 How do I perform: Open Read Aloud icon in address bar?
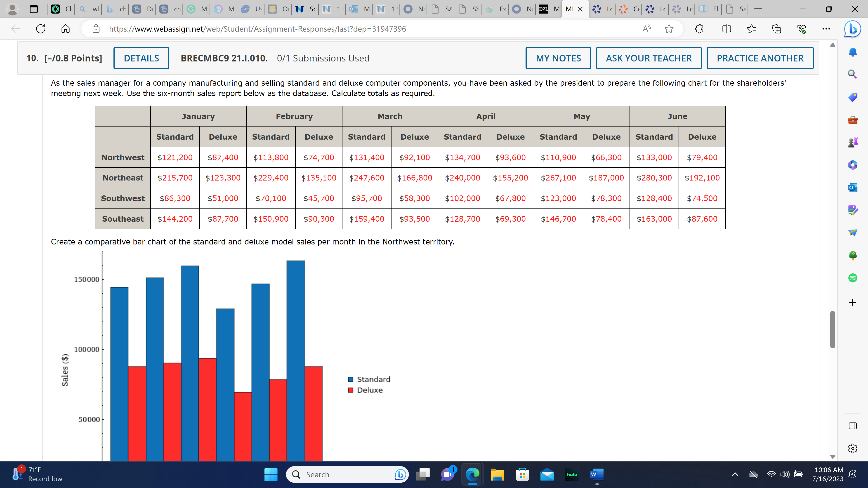click(x=646, y=29)
